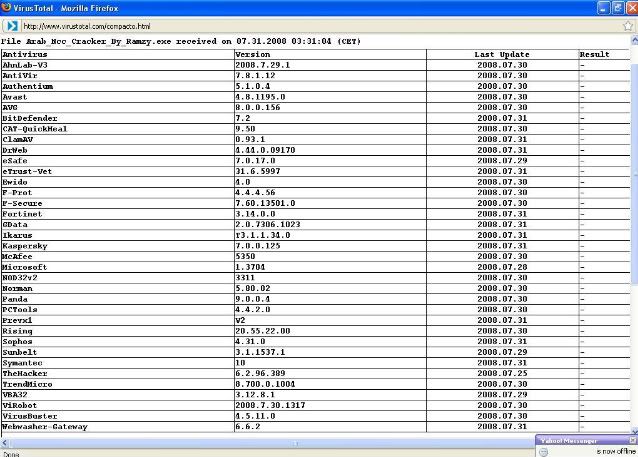Select the NOD32v2 row name
The image size is (638, 457).
coord(20,278)
